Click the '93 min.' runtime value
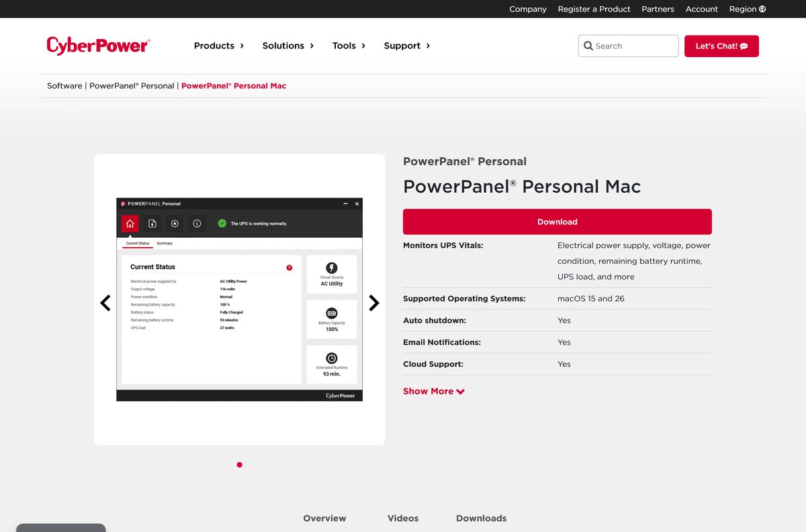Viewport: 806px width, 532px height. click(x=332, y=373)
